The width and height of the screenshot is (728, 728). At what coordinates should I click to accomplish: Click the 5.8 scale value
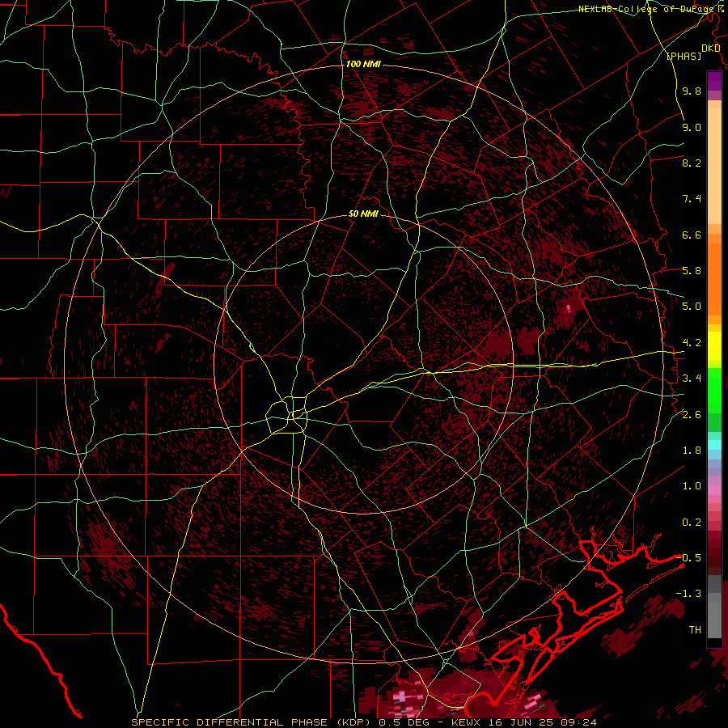692,271
